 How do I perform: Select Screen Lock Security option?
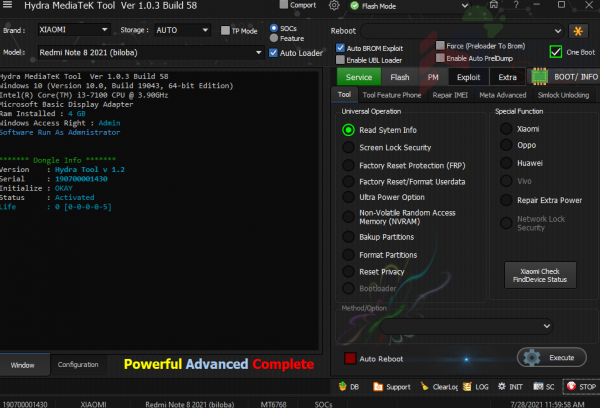(348, 147)
